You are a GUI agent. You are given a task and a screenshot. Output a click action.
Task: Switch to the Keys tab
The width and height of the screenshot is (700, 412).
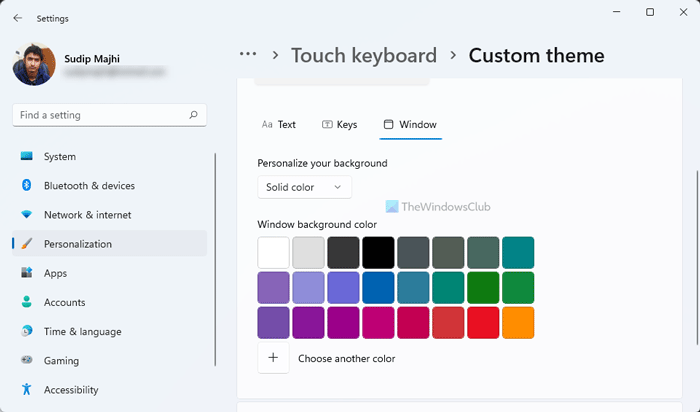pyautogui.click(x=339, y=125)
